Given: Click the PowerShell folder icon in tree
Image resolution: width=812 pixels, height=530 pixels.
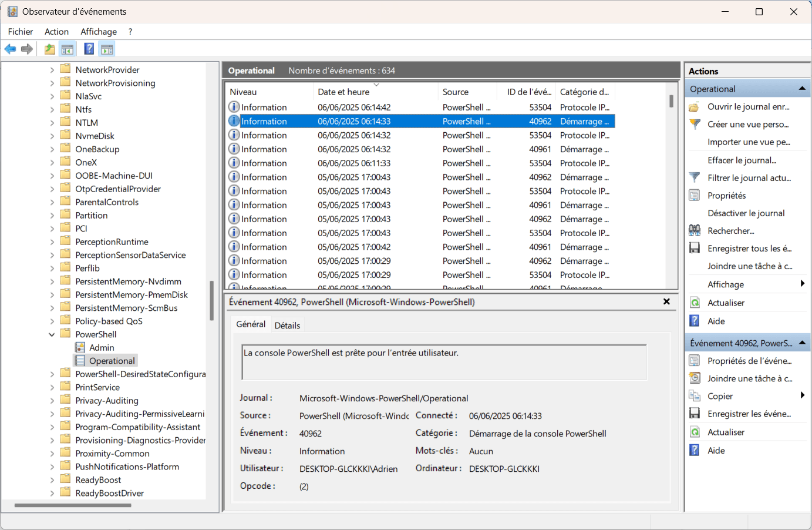Looking at the screenshot, I should 66,334.
